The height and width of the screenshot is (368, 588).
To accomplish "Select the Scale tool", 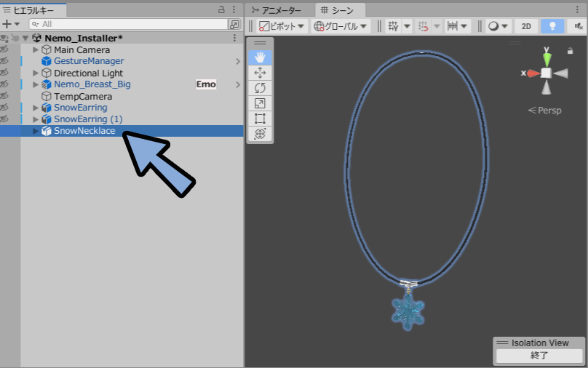I will pos(261,103).
